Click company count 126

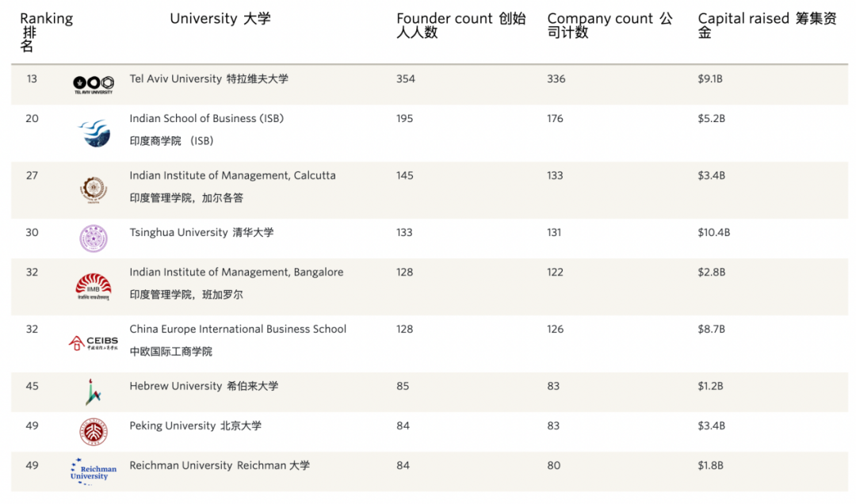pos(555,329)
